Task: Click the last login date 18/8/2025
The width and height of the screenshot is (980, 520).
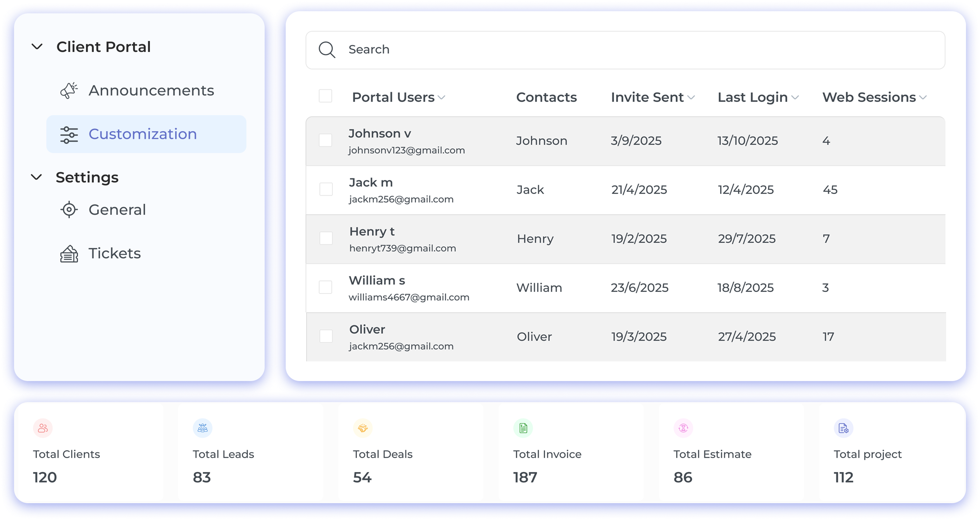Action: [745, 288]
